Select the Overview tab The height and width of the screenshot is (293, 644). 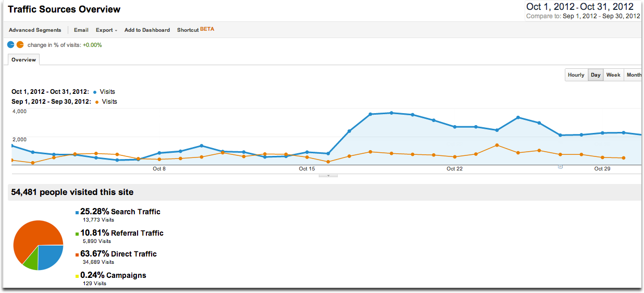click(x=24, y=60)
